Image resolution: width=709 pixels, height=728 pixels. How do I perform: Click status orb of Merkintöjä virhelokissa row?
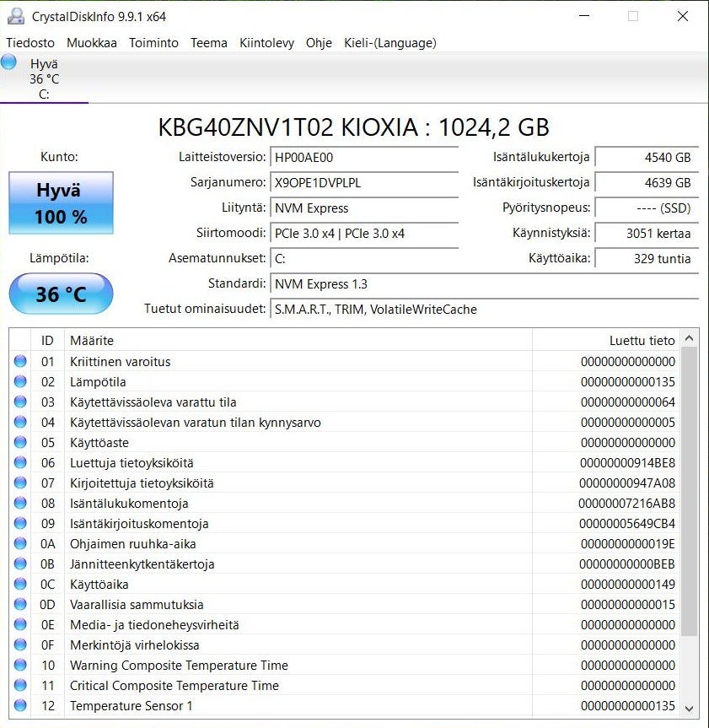point(20,644)
